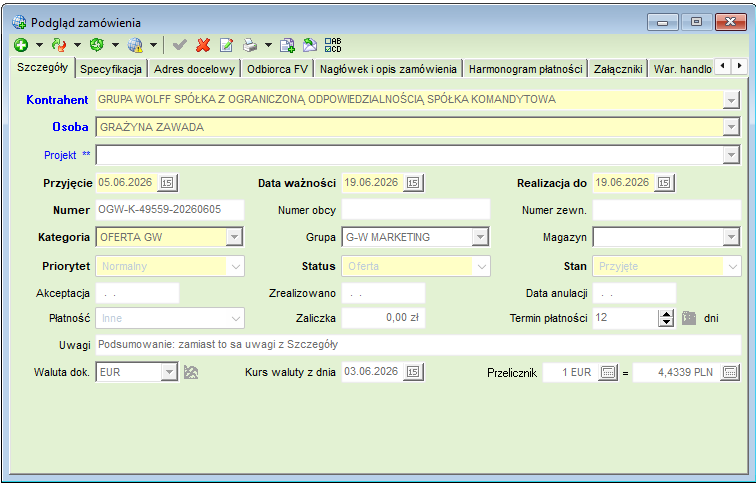Image resolution: width=756 pixels, height=483 pixels.
Task: Expand the Kontrahent dropdown
Action: (731, 100)
